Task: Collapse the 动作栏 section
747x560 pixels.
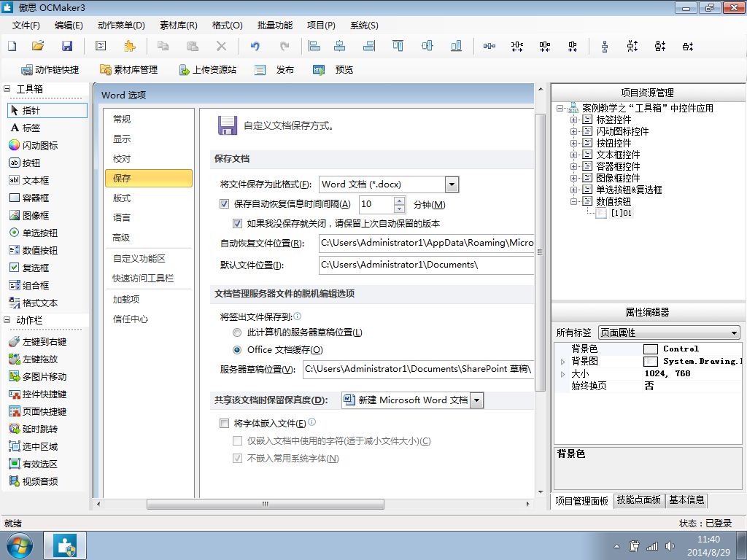Action: pyautogui.click(x=7, y=320)
